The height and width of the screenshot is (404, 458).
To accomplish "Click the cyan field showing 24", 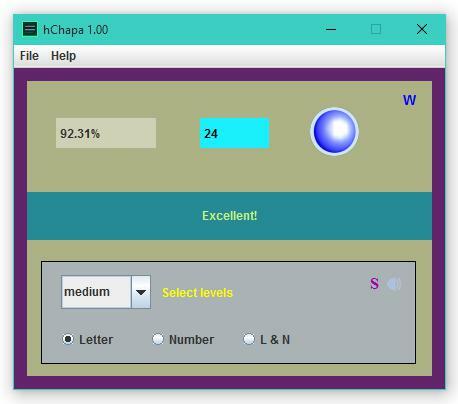I will pyautogui.click(x=234, y=133).
